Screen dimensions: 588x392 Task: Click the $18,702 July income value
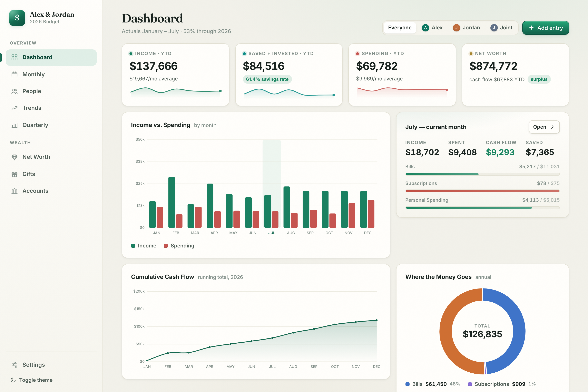(x=422, y=152)
